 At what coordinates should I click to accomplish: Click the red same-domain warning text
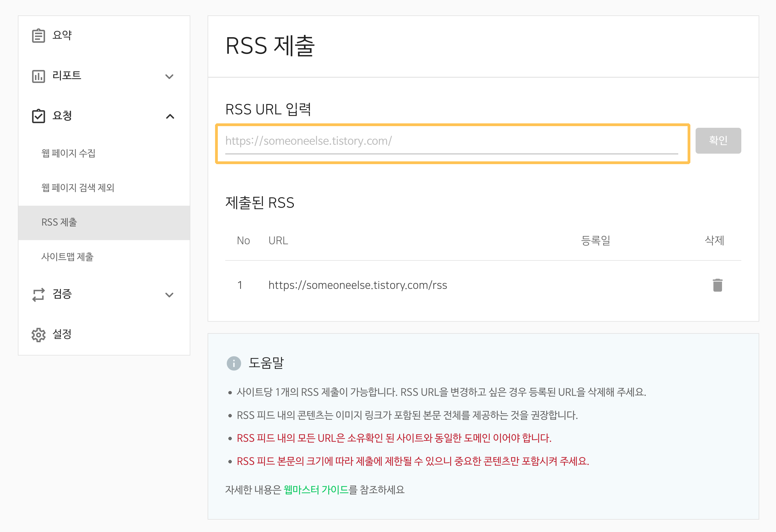pyautogui.click(x=394, y=438)
